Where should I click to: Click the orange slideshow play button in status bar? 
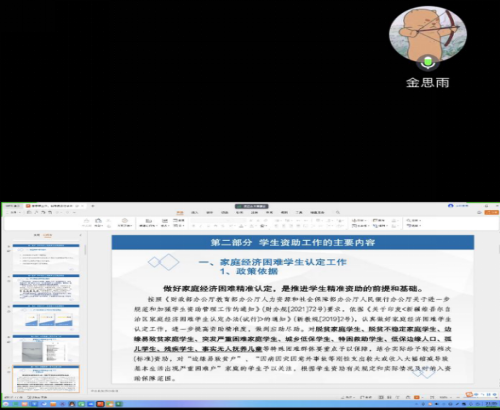pyautogui.click(x=417, y=397)
